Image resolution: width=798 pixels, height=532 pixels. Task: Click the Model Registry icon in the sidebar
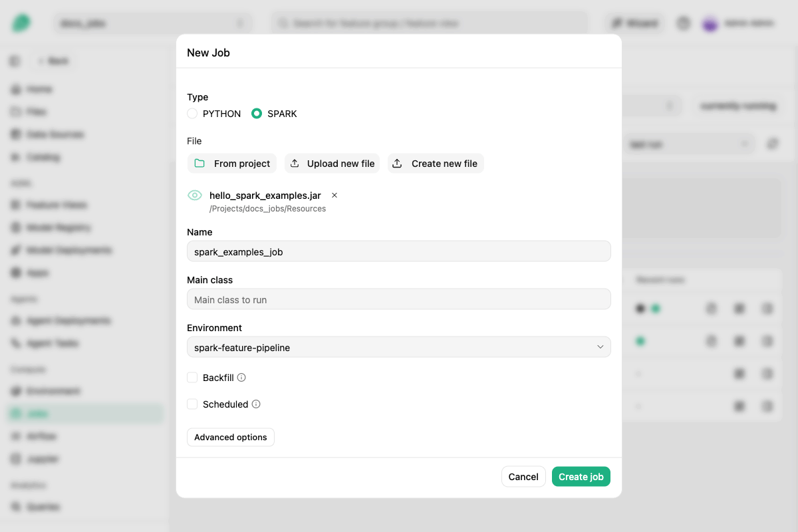pos(16,227)
